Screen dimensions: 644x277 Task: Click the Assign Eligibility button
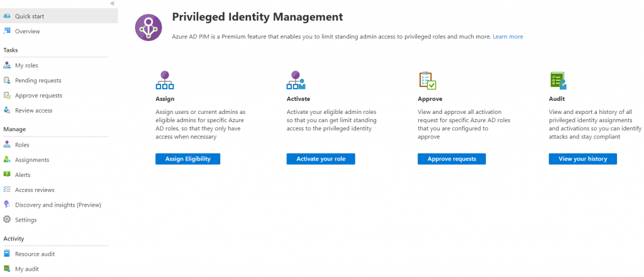(x=187, y=159)
